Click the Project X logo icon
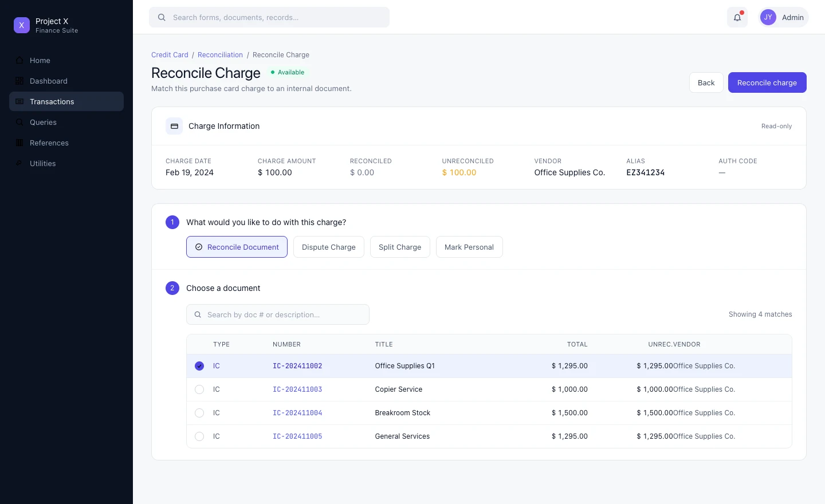The height and width of the screenshot is (504, 825). coord(22,25)
